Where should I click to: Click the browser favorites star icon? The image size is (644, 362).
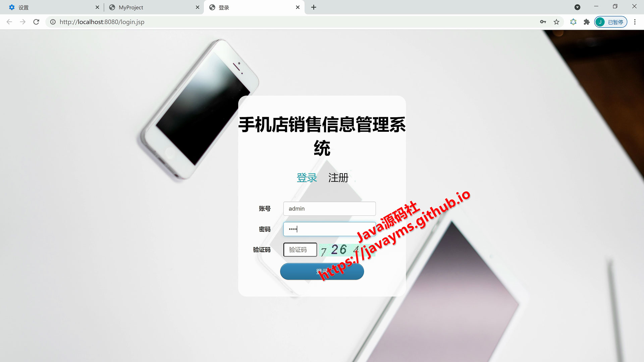[556, 22]
